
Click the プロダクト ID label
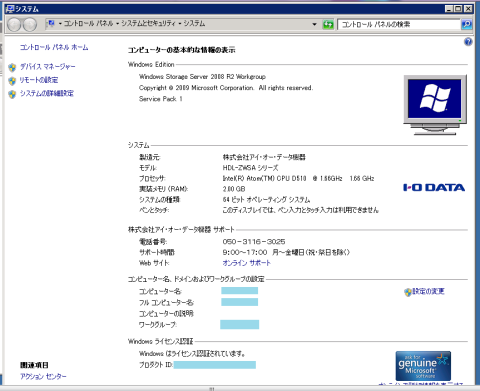[156, 365]
